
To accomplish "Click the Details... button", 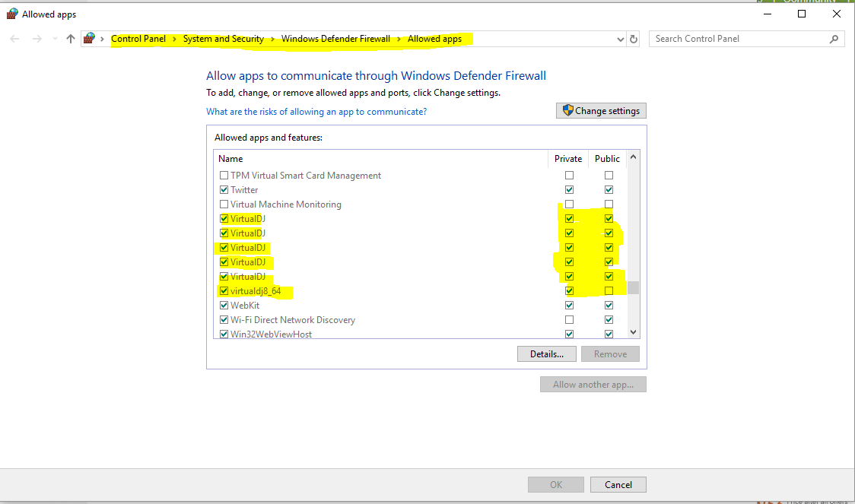I will pos(547,354).
